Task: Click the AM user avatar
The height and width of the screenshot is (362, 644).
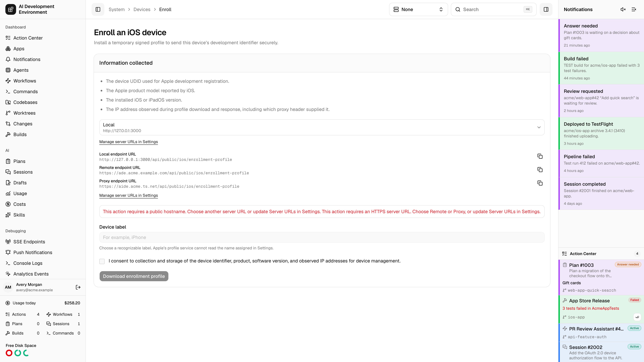Action: tap(8, 287)
